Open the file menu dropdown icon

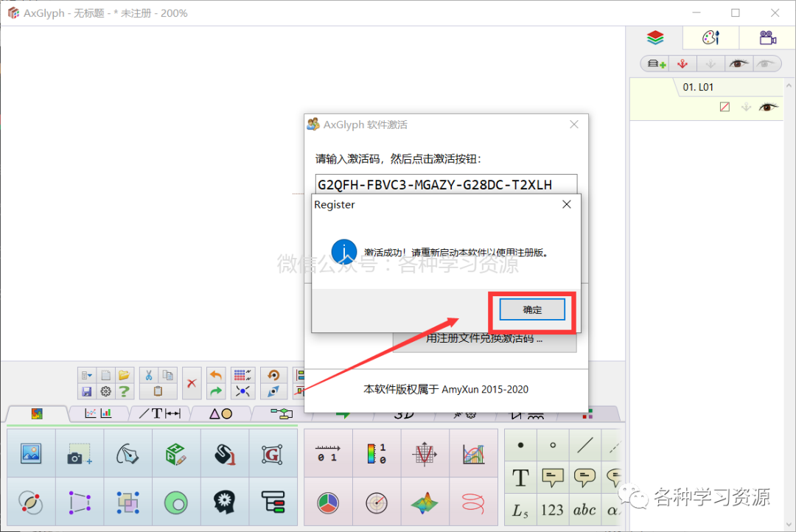click(x=86, y=376)
